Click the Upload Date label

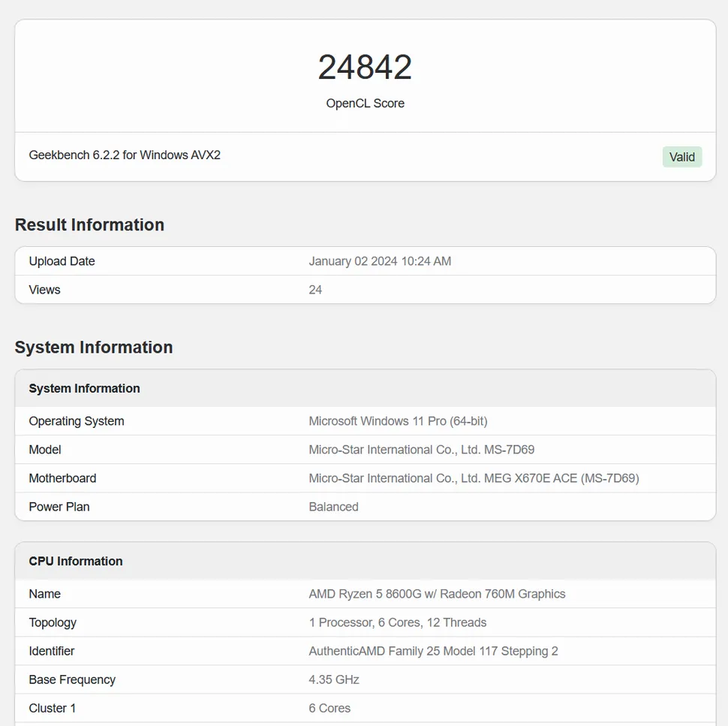click(x=62, y=261)
